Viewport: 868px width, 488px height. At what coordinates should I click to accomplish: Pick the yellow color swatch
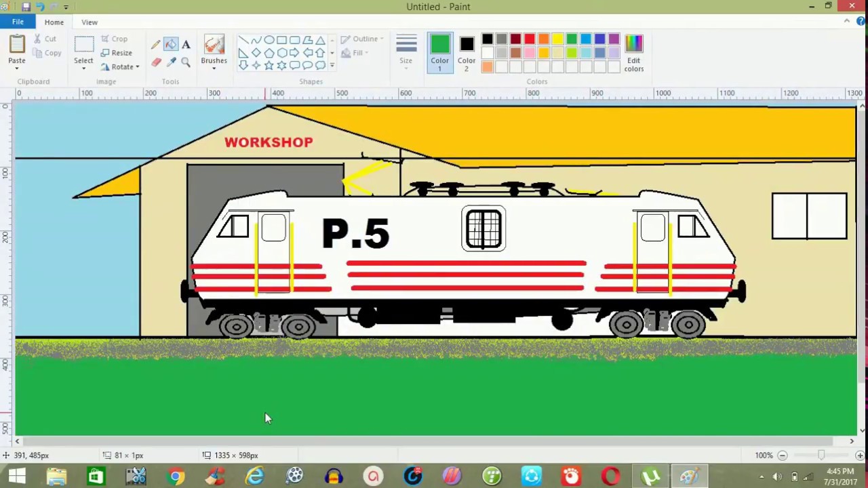(558, 39)
